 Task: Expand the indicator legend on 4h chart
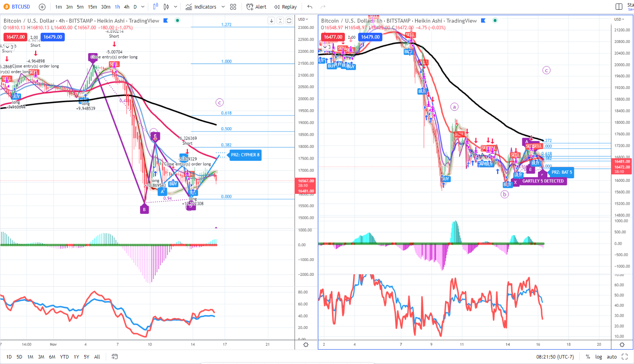coord(10,47)
